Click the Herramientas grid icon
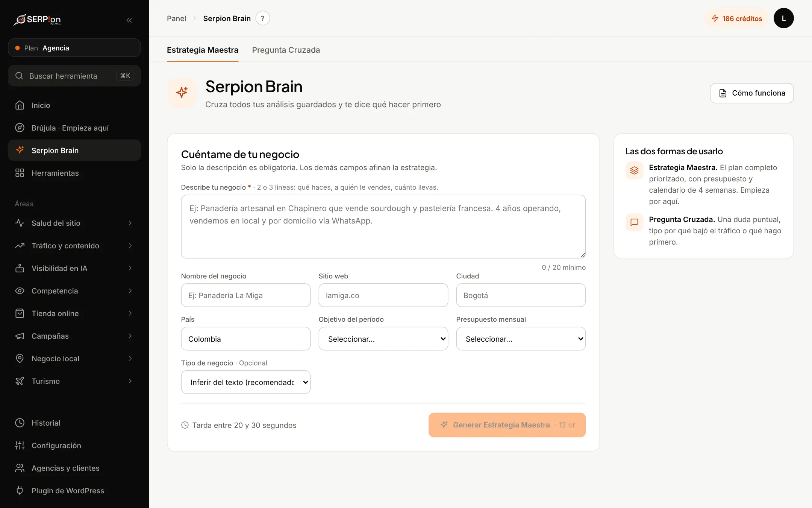This screenshot has height=508, width=812. click(x=20, y=173)
